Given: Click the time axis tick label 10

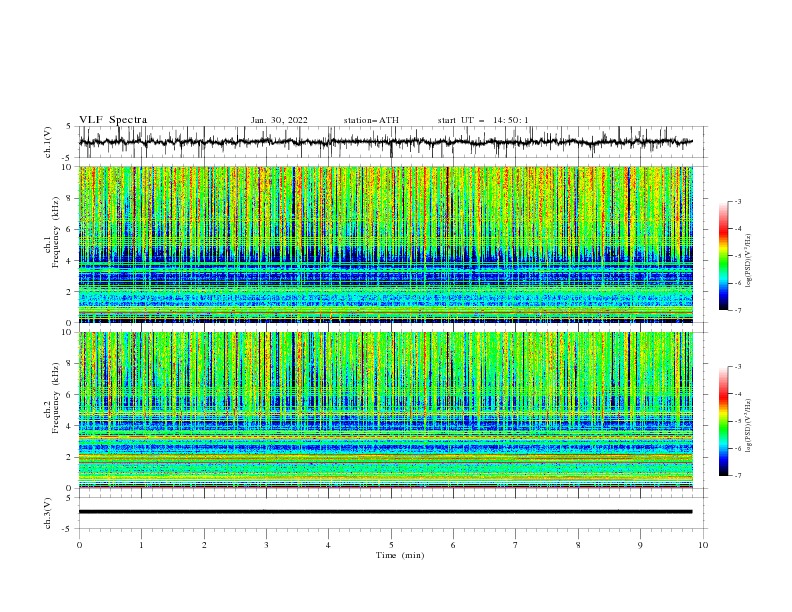Looking at the screenshot, I should (703, 545).
